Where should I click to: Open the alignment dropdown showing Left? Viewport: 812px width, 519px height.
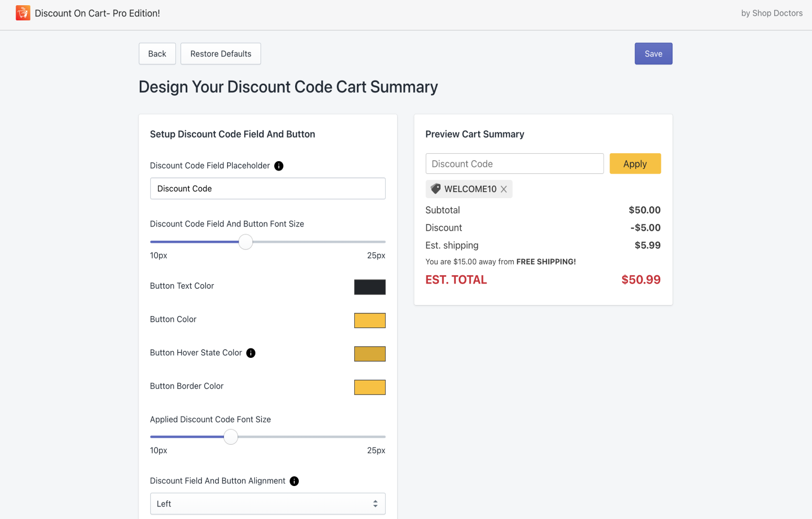(x=267, y=504)
